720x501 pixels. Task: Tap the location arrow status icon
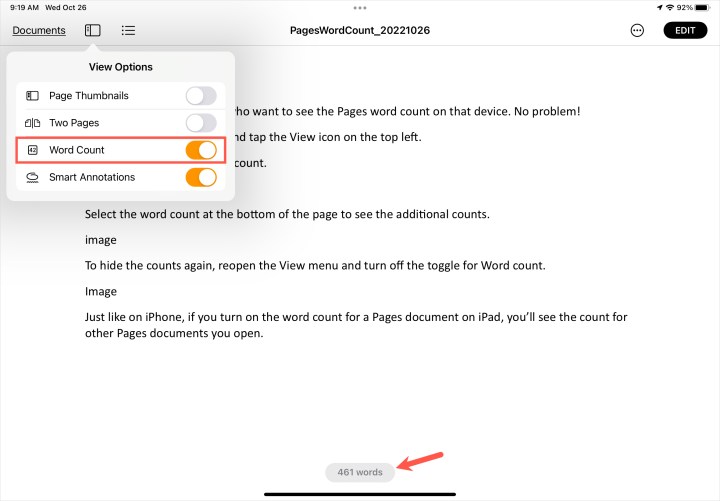point(660,7)
